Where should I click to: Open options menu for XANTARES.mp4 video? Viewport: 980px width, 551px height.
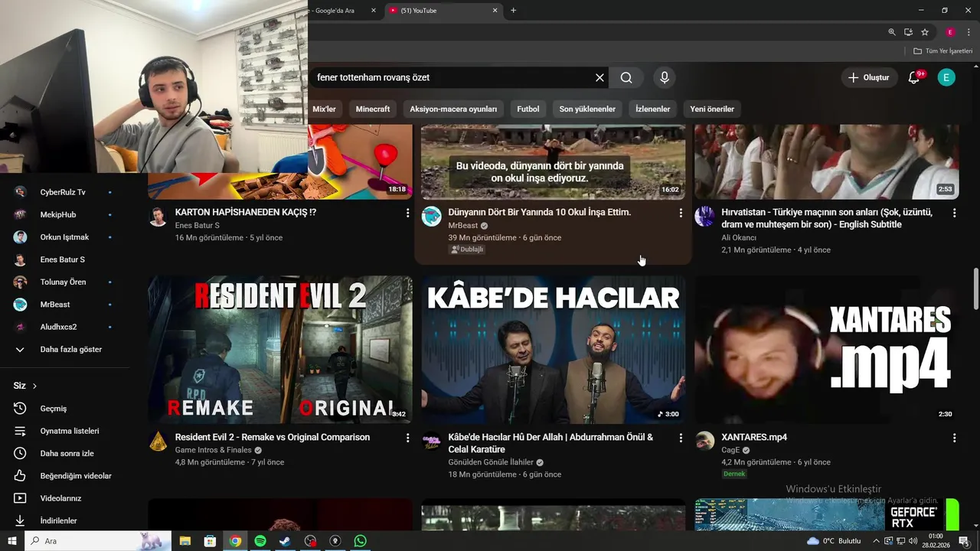tap(954, 438)
